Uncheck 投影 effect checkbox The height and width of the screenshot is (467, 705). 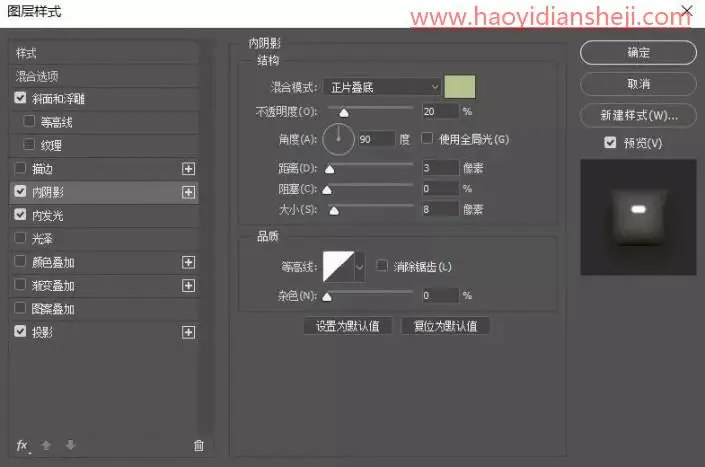(20, 331)
